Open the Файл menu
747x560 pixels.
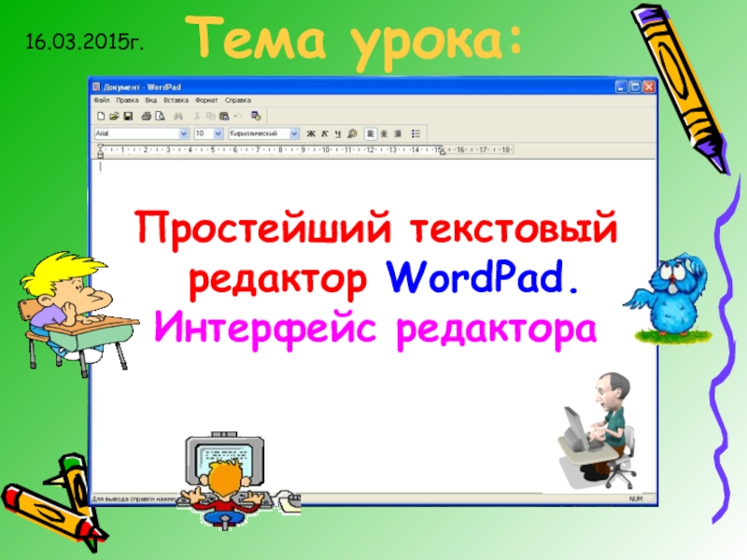pyautogui.click(x=102, y=101)
